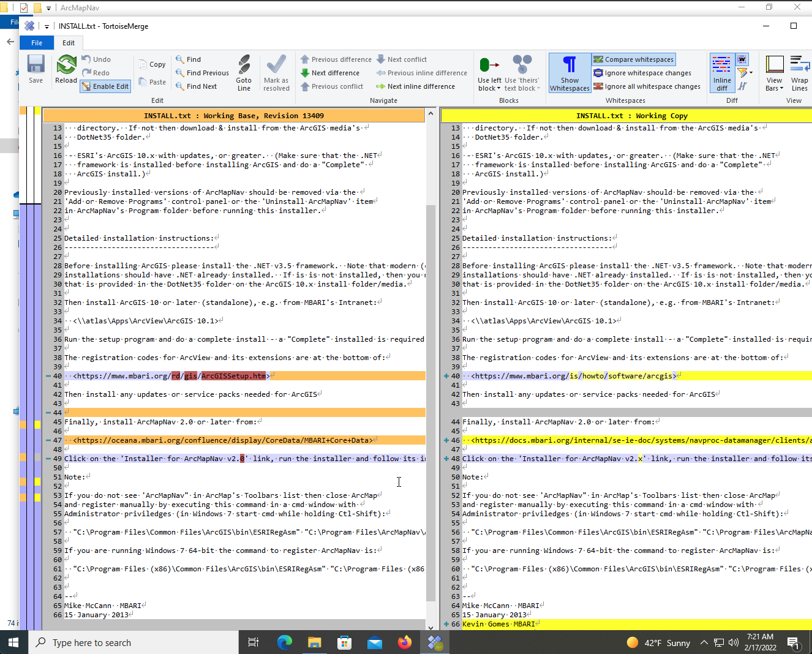Jump to Next difference

pyautogui.click(x=330, y=73)
